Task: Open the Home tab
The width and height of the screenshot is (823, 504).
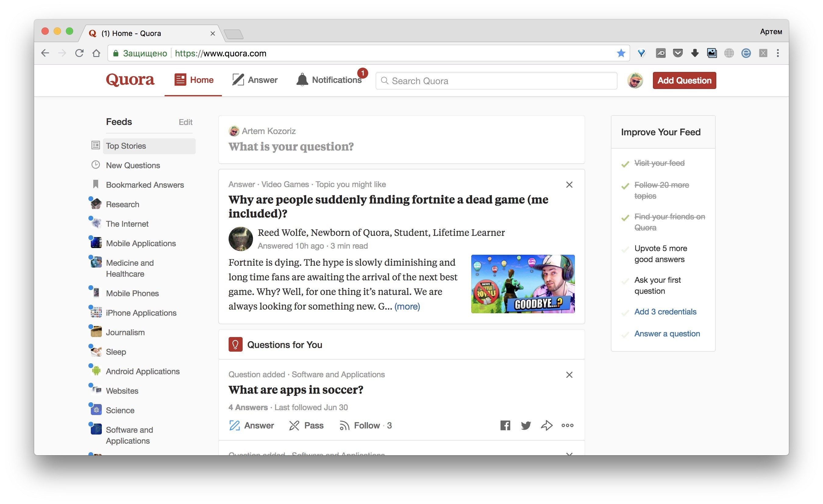Action: click(x=194, y=80)
